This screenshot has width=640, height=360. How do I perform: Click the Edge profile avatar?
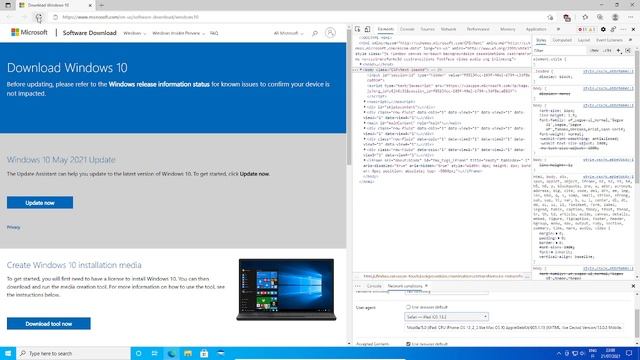point(615,17)
